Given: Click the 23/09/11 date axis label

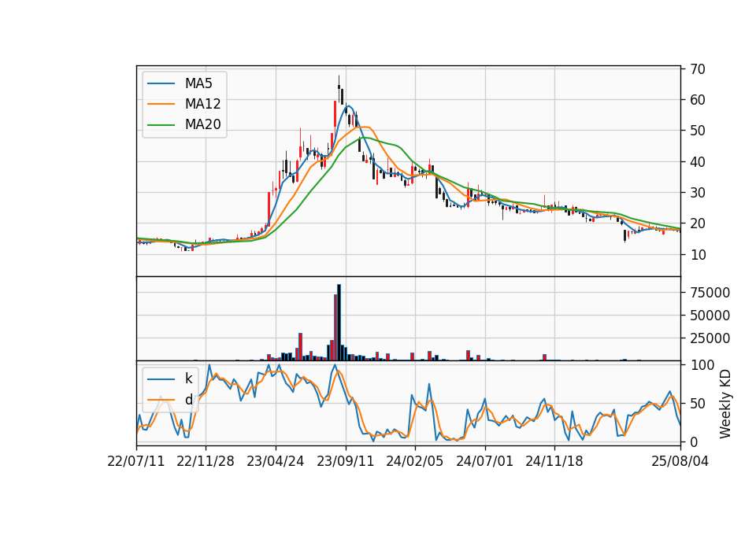Looking at the screenshot, I should click(345, 461).
